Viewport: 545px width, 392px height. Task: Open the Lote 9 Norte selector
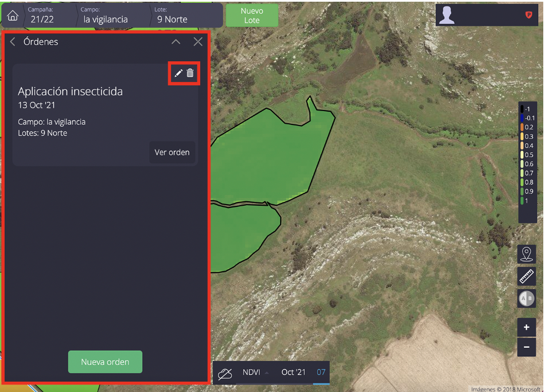186,15
